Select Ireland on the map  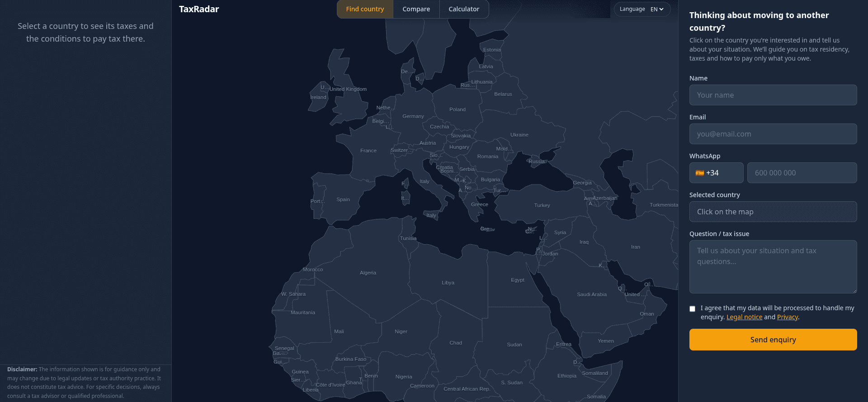click(x=318, y=97)
